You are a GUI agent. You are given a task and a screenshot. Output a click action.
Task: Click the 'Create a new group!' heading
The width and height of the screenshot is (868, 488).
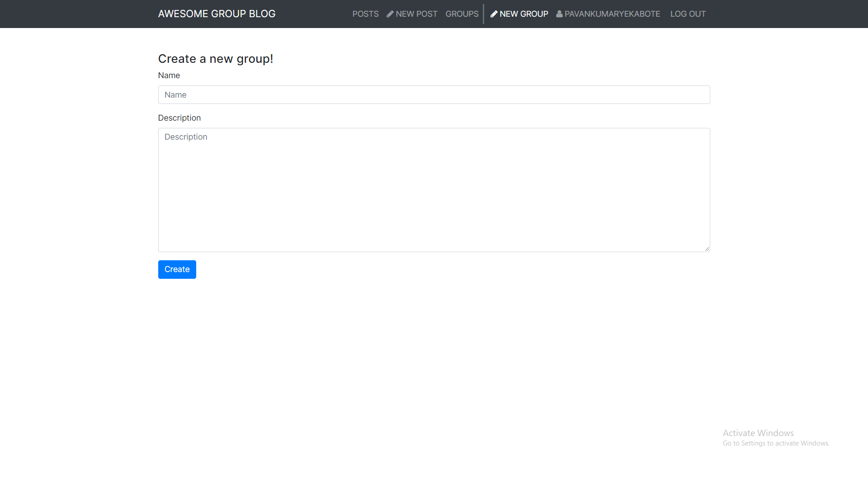click(x=216, y=59)
